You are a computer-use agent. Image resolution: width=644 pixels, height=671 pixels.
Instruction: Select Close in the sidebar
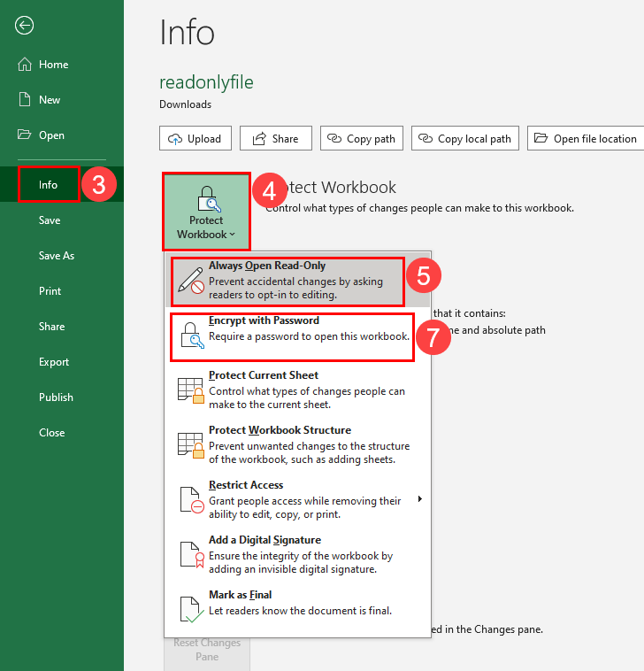pos(51,433)
